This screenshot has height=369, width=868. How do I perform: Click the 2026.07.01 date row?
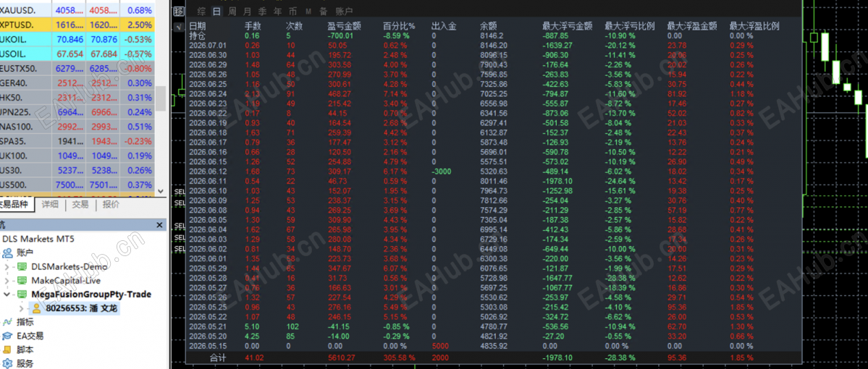point(208,46)
